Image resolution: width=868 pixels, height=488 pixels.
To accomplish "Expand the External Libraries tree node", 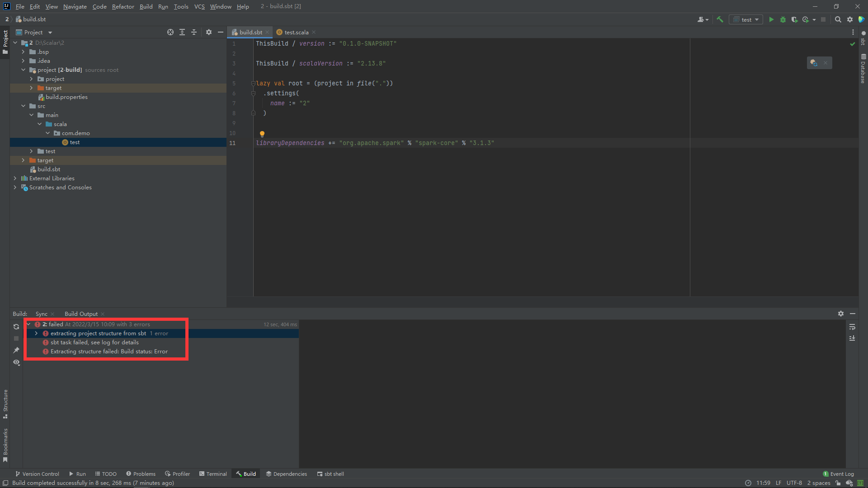I will tap(15, 178).
